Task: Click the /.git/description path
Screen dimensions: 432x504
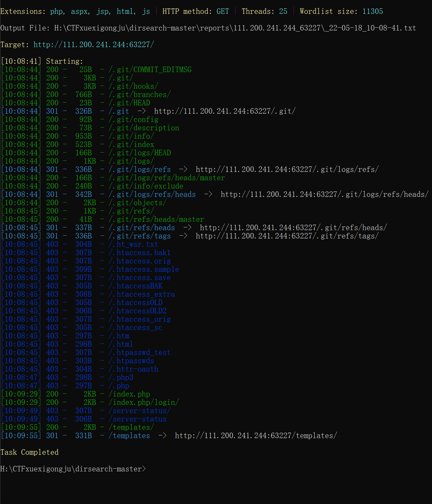Action: pos(144,128)
